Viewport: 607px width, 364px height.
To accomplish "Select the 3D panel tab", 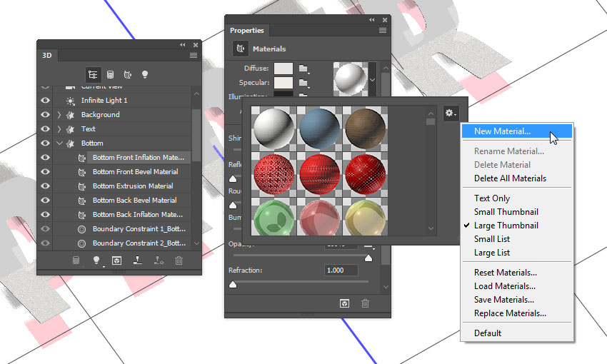I will pos(47,56).
